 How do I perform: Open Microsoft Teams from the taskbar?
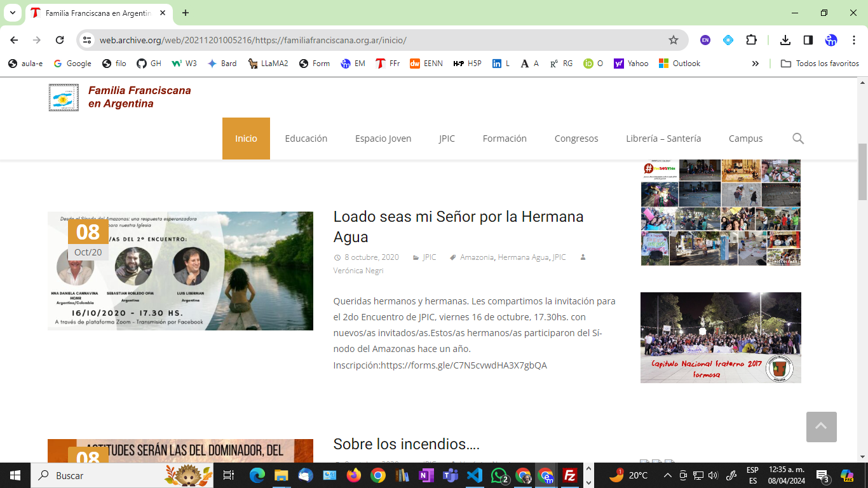pyautogui.click(x=451, y=475)
